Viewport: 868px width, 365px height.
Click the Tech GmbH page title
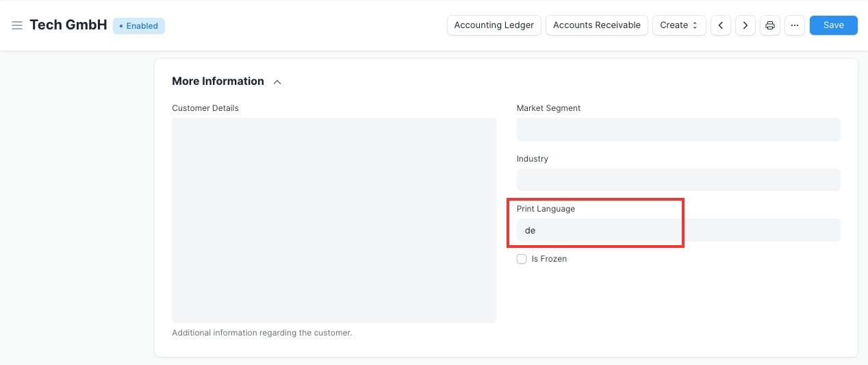[x=68, y=25]
